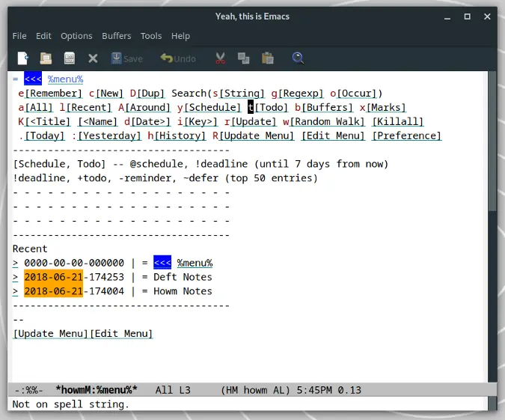Kill the buffer with the X toolbar icon
This screenshot has height=420, width=505.
tap(93, 58)
